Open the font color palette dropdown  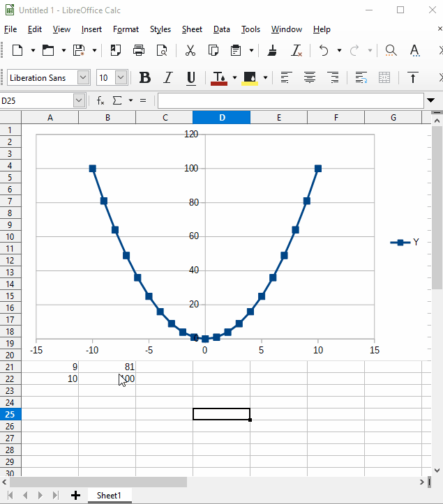click(234, 78)
